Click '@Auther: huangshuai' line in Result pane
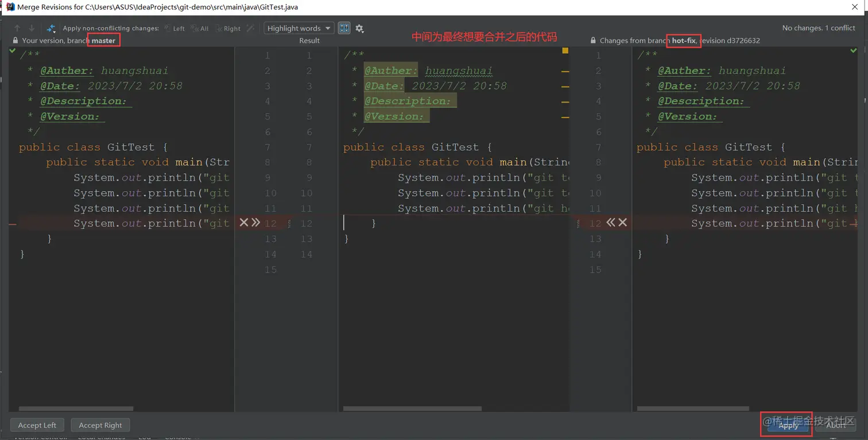The image size is (868, 440). 428,71
